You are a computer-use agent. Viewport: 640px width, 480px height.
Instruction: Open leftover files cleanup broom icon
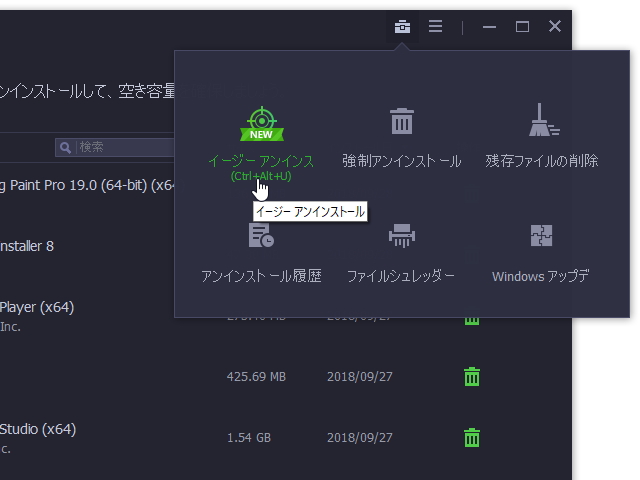pyautogui.click(x=544, y=120)
